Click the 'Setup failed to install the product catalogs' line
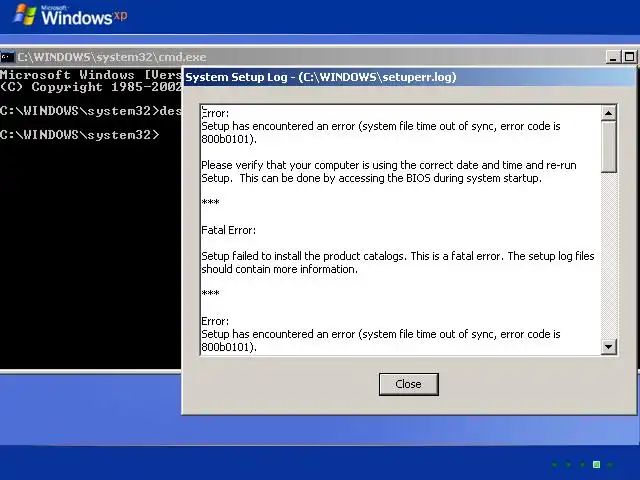Screen dimensions: 640x480 click(398, 256)
